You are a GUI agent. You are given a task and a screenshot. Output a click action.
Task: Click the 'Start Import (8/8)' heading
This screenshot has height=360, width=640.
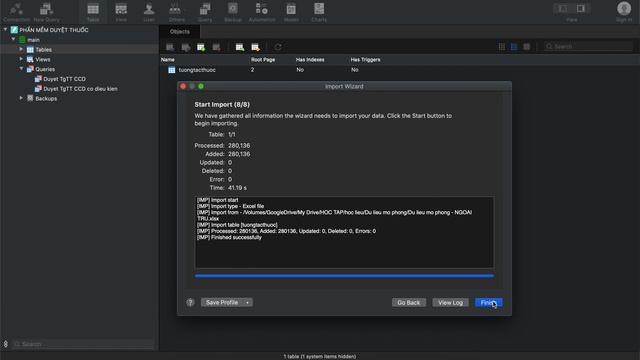pyautogui.click(x=222, y=104)
